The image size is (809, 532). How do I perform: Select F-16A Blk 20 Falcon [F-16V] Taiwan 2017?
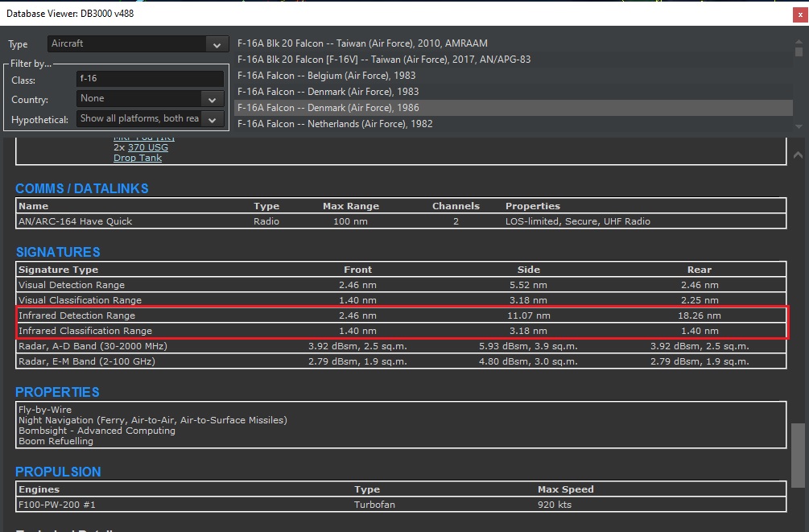coord(383,60)
